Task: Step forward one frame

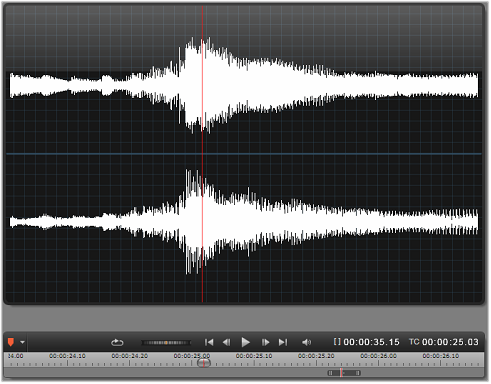Action: click(265, 342)
